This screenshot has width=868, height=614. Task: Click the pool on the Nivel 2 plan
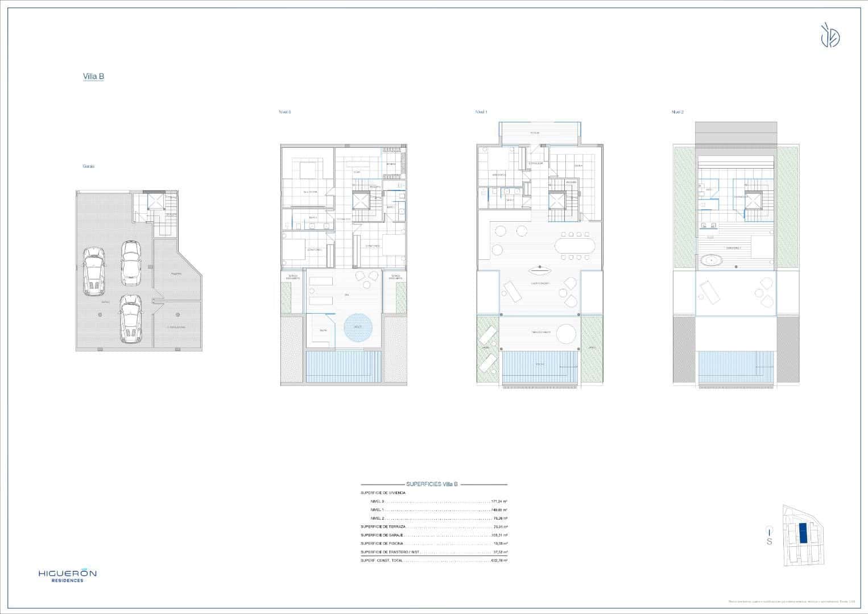click(x=737, y=367)
